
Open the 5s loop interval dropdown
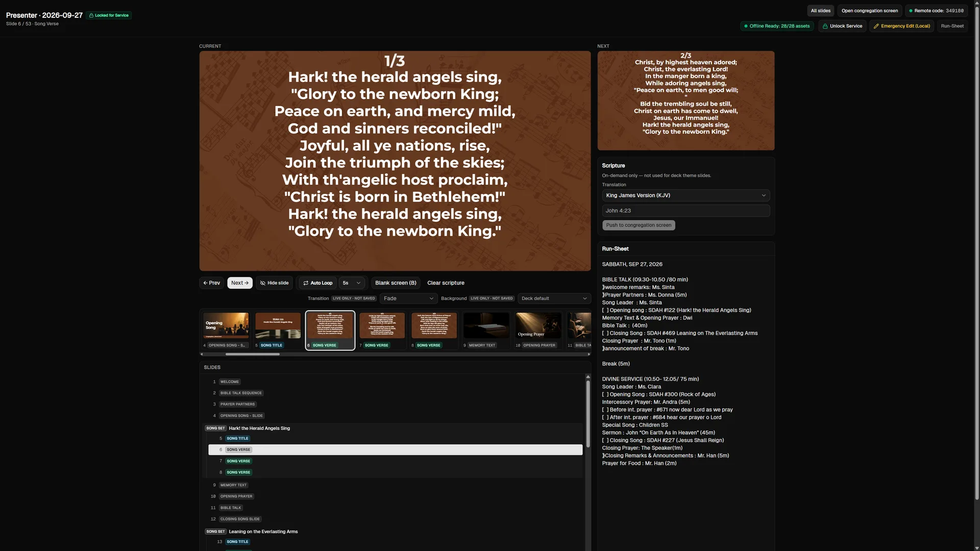pyautogui.click(x=352, y=283)
